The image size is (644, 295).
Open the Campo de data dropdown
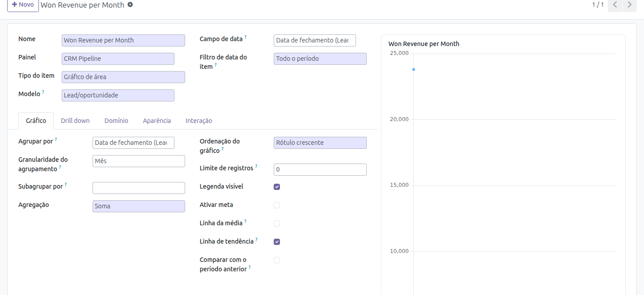coord(315,40)
